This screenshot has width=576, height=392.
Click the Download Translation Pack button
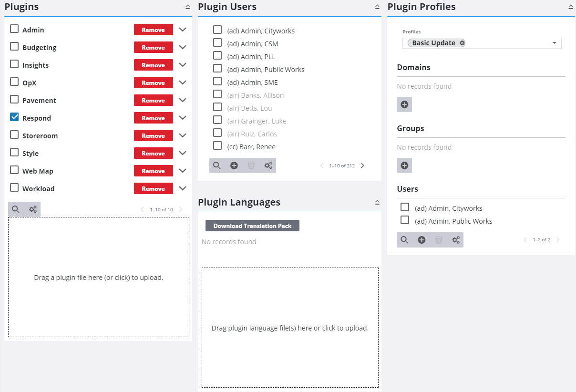point(252,225)
